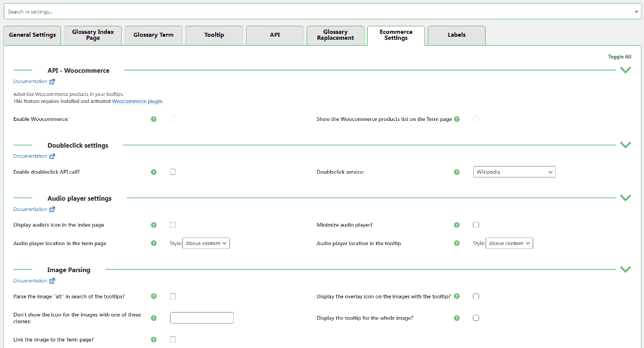Click help icon for Link image to Term page
The image size is (644, 348).
click(153, 339)
